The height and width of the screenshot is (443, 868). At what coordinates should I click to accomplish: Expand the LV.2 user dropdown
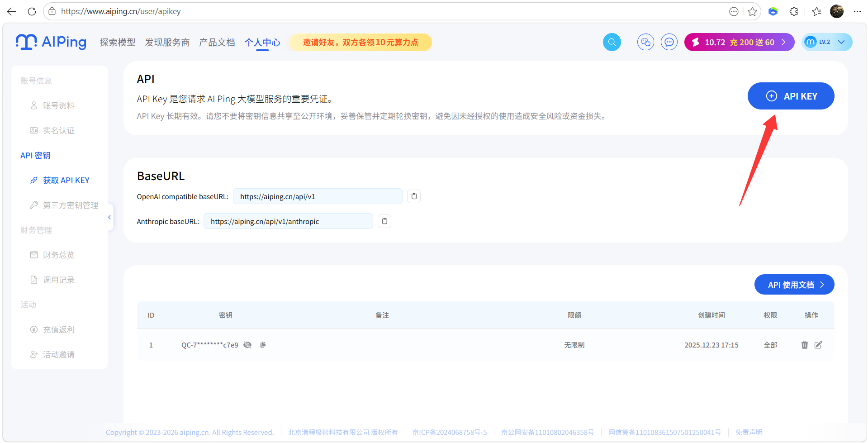[x=827, y=42]
